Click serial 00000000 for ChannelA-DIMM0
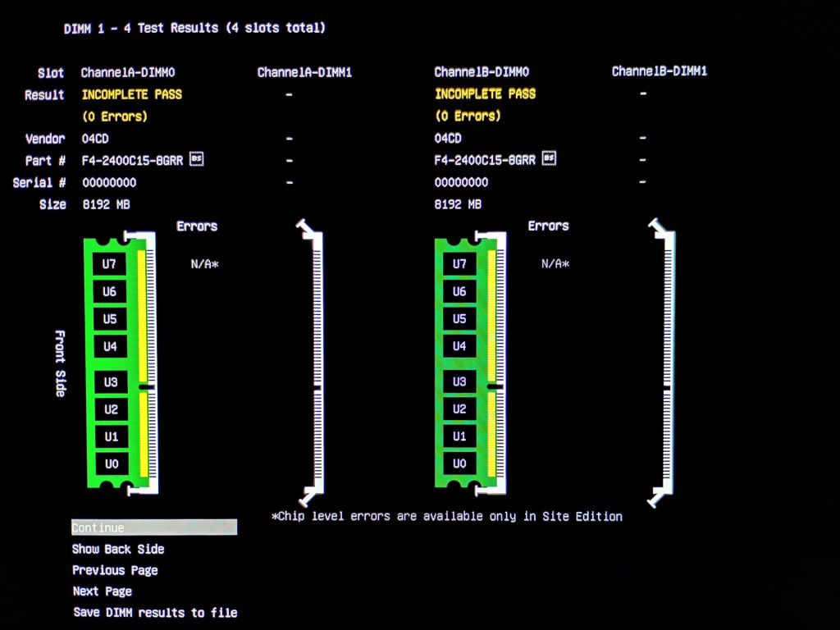 click(x=109, y=183)
